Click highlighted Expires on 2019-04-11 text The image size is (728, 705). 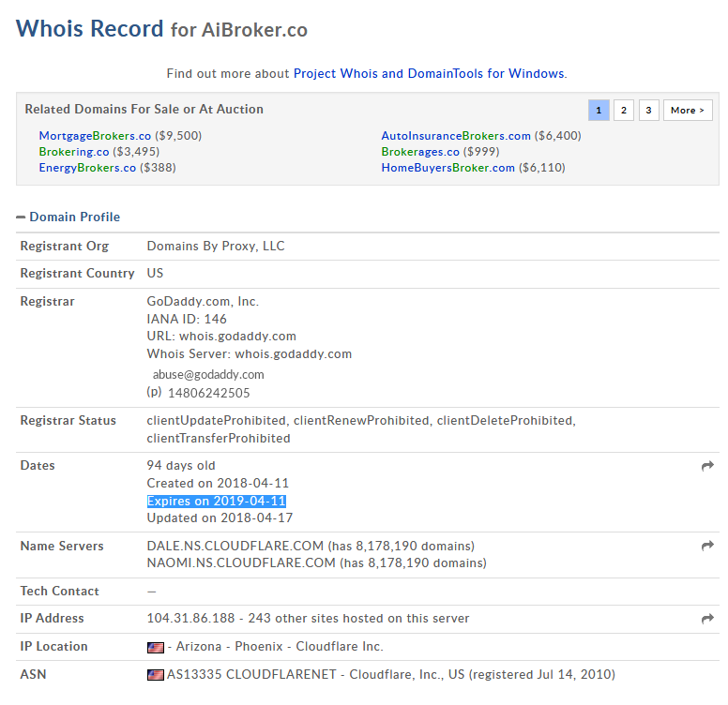[x=216, y=501]
